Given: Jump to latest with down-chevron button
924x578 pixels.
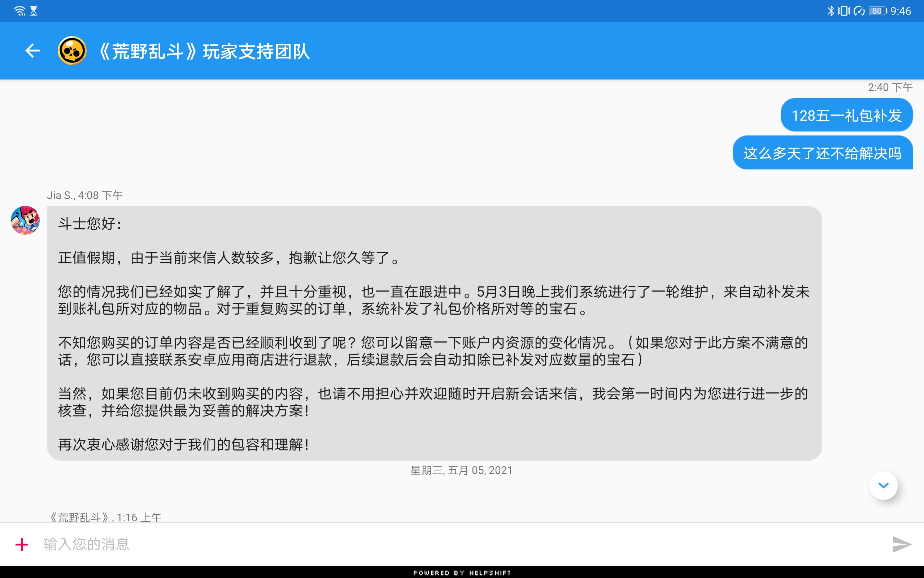Looking at the screenshot, I should (884, 486).
